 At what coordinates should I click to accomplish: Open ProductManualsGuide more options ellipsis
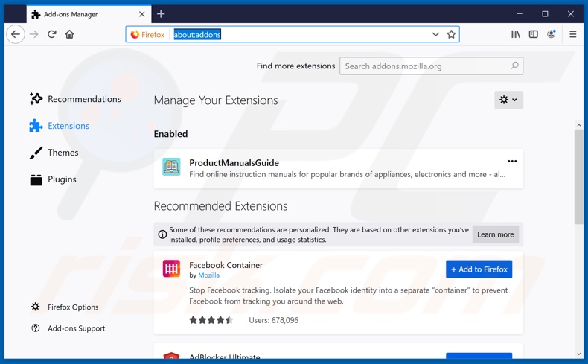(512, 162)
